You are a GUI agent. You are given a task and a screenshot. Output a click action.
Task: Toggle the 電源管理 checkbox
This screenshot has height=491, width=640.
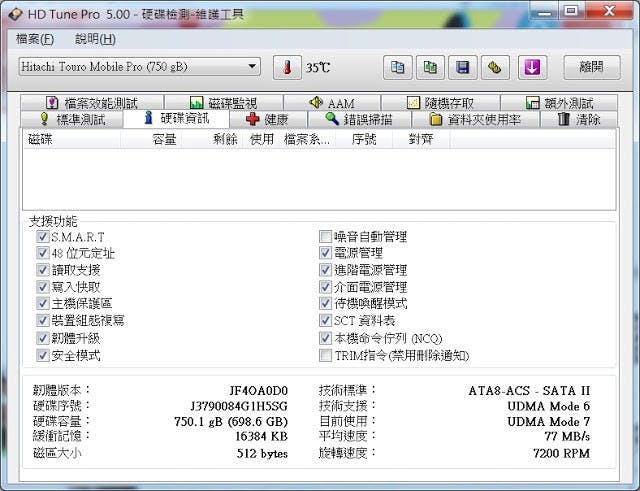[x=325, y=253]
